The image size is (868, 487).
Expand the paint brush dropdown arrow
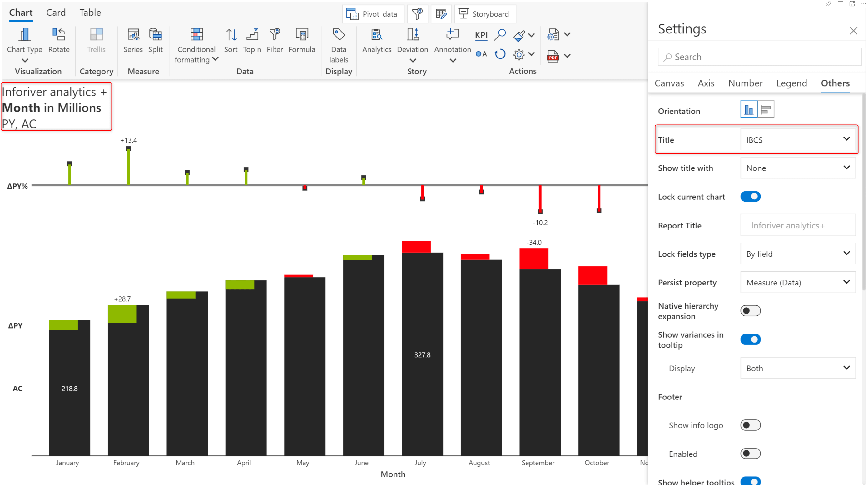pos(531,35)
